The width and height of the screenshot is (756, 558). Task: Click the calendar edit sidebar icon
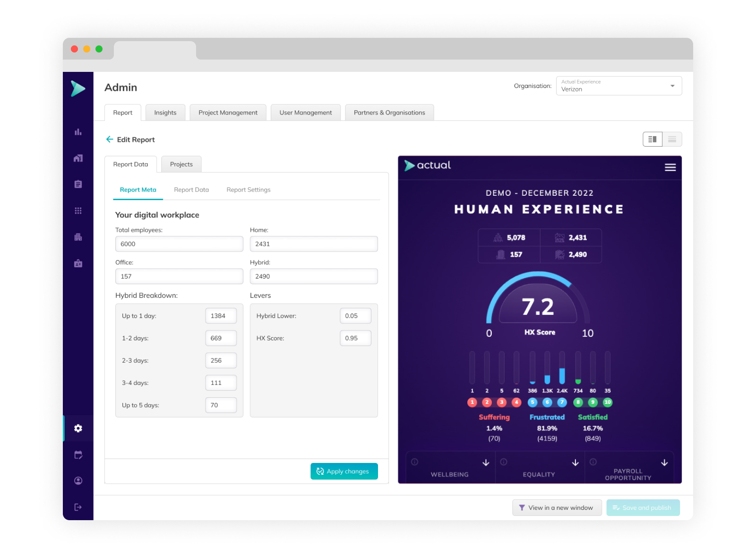[x=78, y=455]
